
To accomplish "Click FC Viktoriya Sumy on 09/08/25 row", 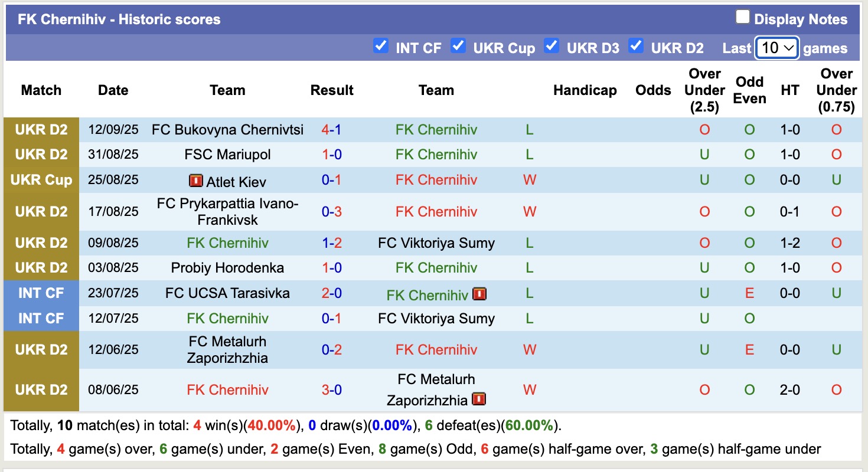I will click(x=436, y=243).
